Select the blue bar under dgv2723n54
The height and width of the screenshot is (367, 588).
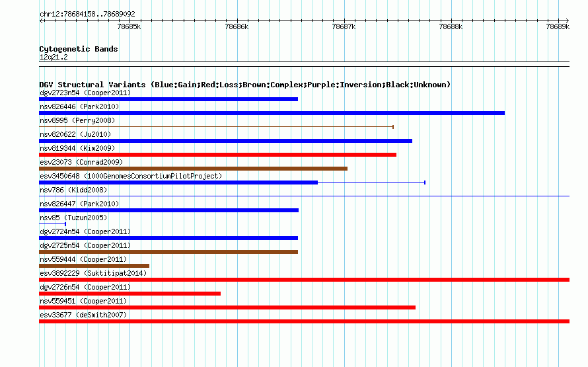tap(168, 99)
